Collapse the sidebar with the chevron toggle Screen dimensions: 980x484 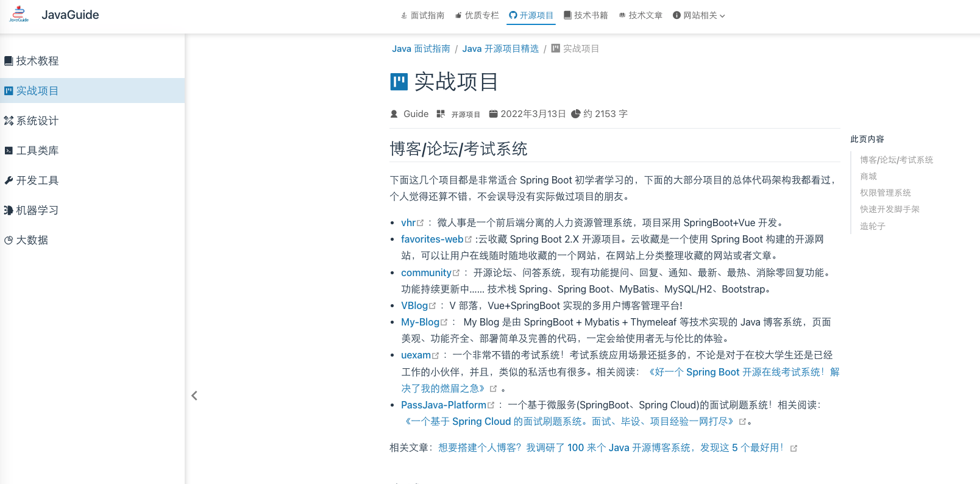point(194,396)
